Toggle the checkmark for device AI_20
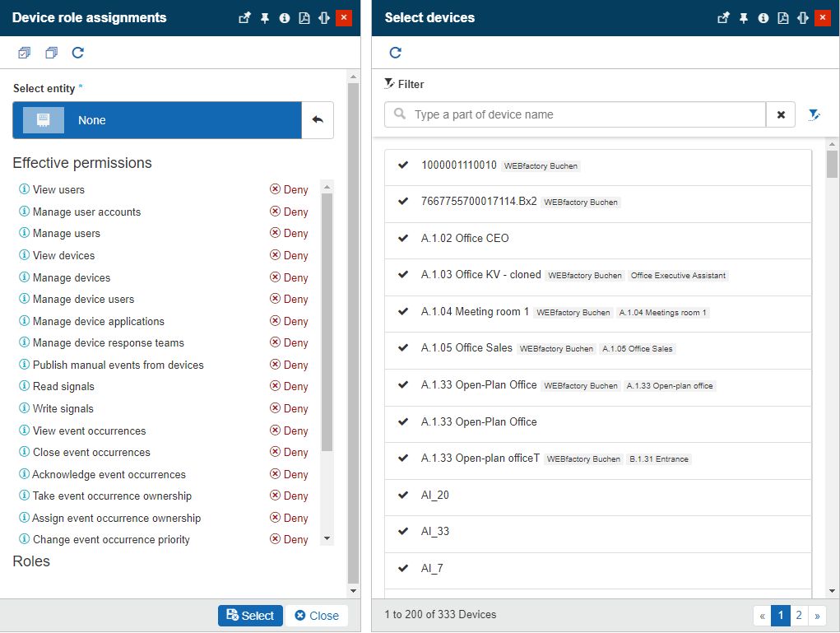The image size is (840, 633). tap(403, 495)
